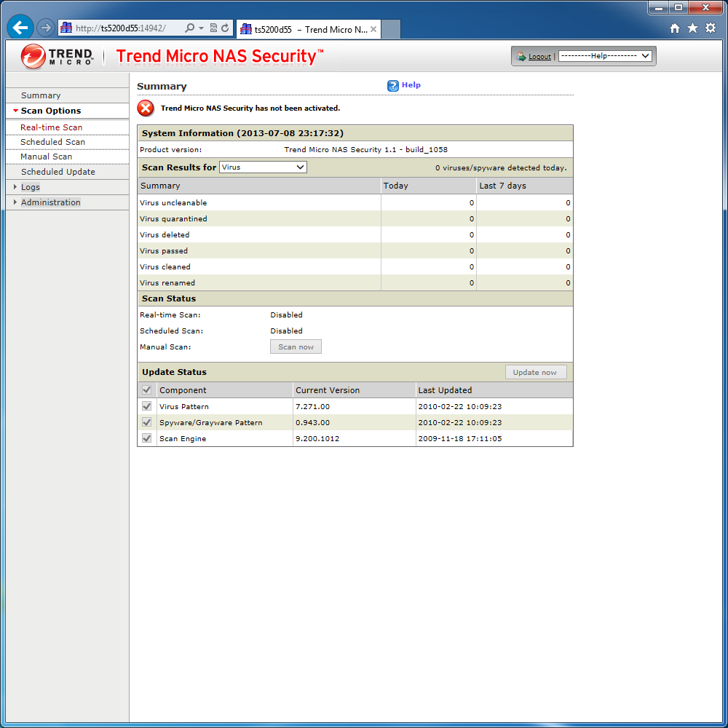Click the search magnifier in address bar
Image resolution: width=728 pixels, height=728 pixels.
189,28
